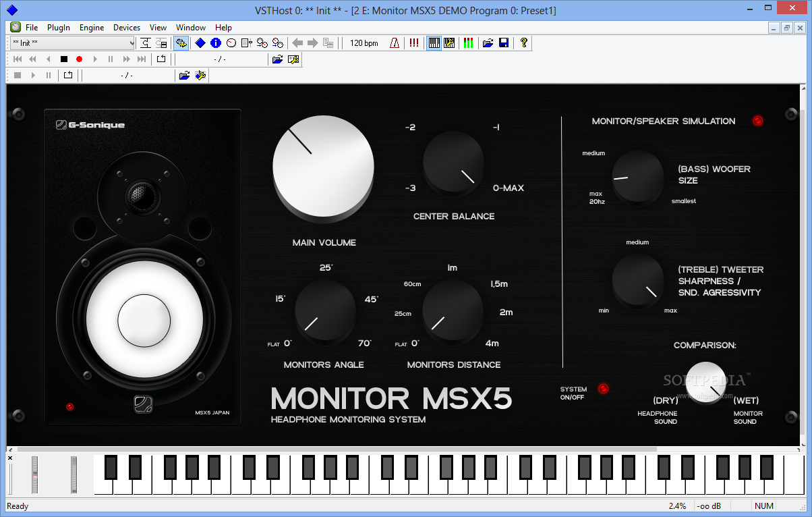
Task: Click the fast forward button in player toolbar
Action: point(126,59)
